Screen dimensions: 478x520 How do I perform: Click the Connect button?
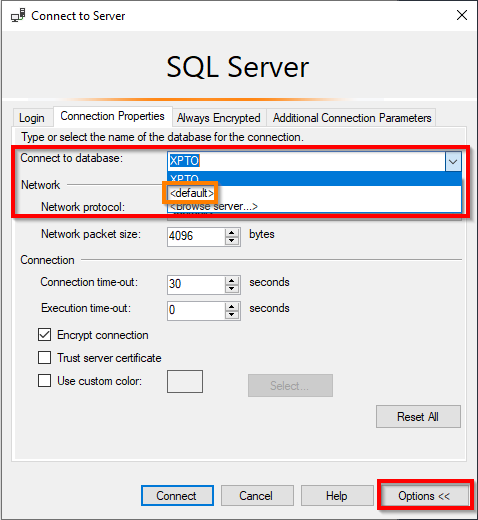(177, 496)
